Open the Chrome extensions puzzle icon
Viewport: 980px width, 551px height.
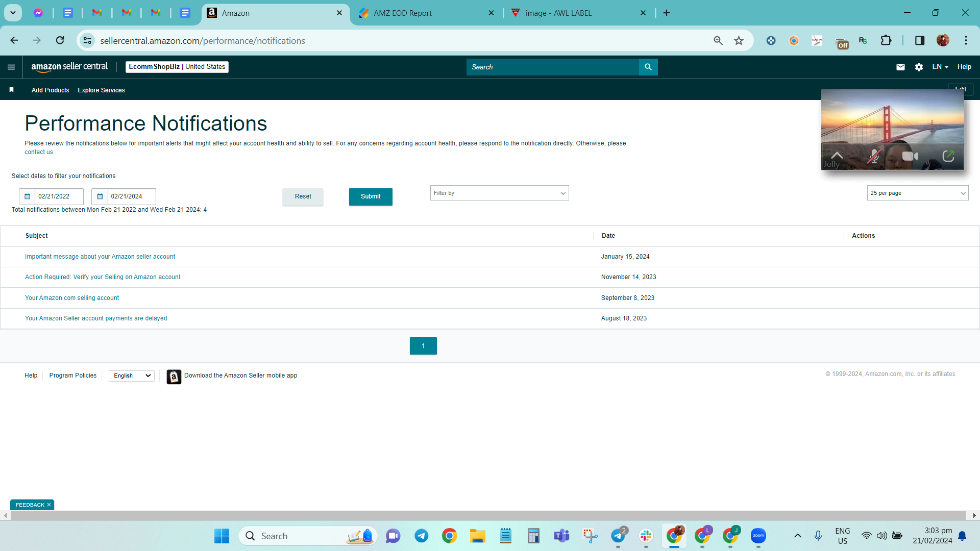886,40
